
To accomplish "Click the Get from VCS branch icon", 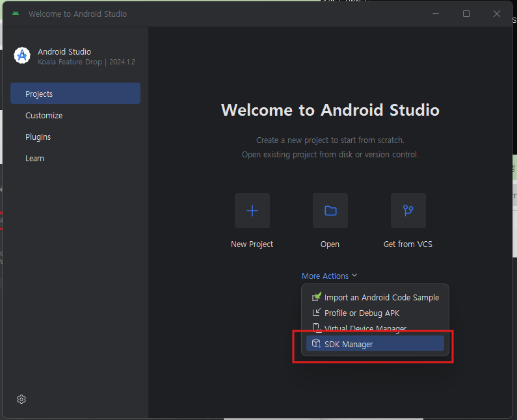I will tap(408, 211).
